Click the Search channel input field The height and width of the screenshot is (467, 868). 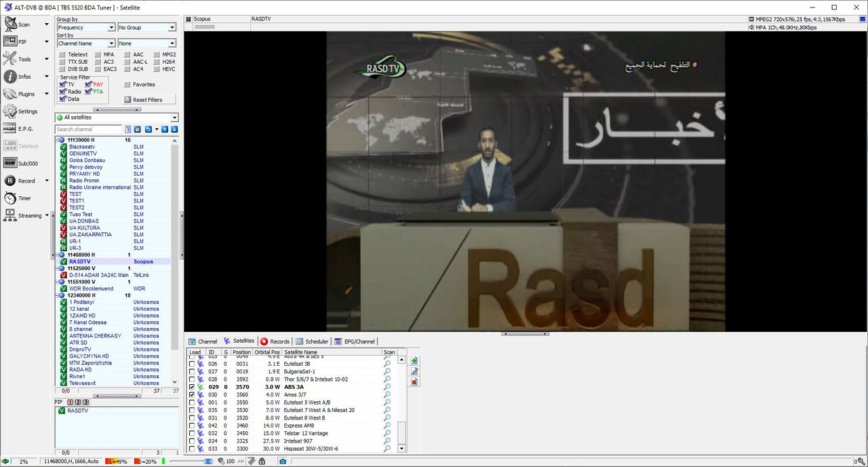[89, 129]
